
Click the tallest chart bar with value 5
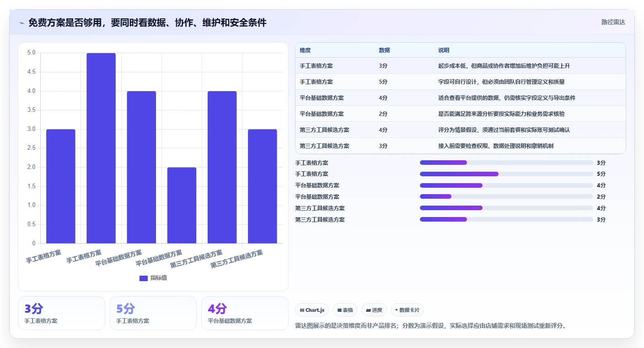(101, 148)
